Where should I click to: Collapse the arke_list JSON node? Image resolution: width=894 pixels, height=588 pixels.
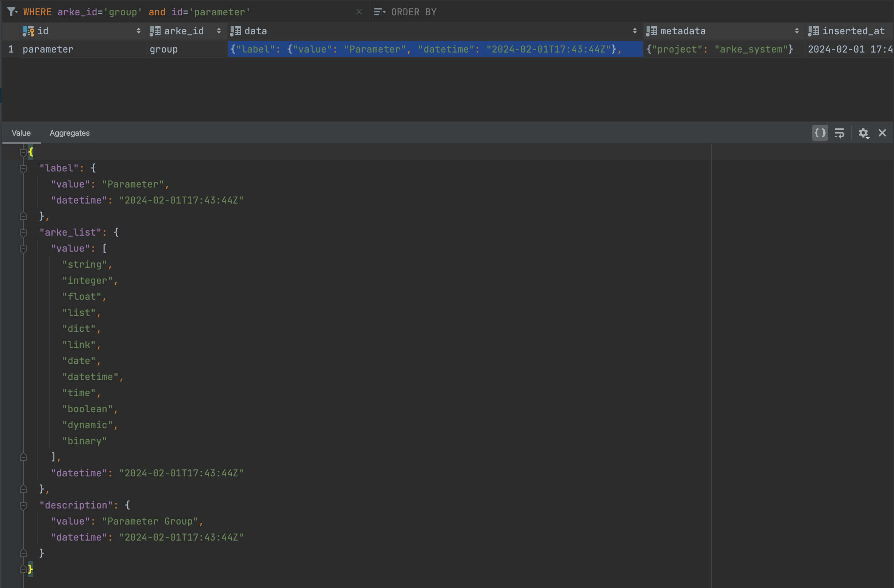(x=23, y=233)
